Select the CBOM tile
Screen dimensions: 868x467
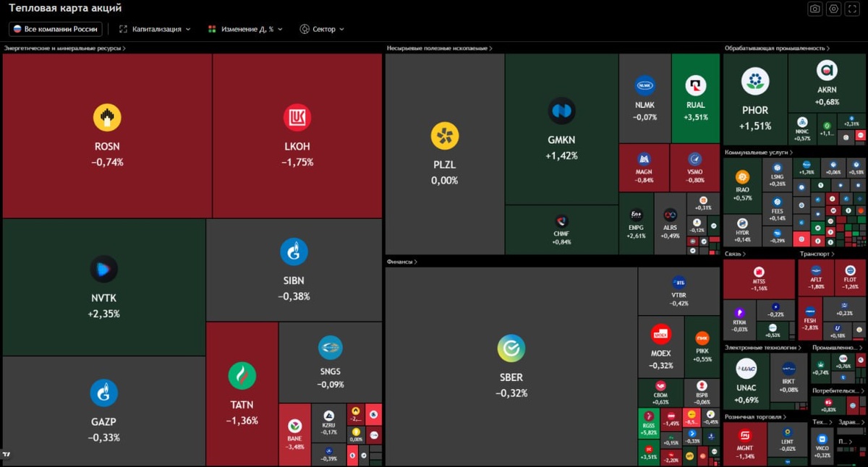pos(660,393)
